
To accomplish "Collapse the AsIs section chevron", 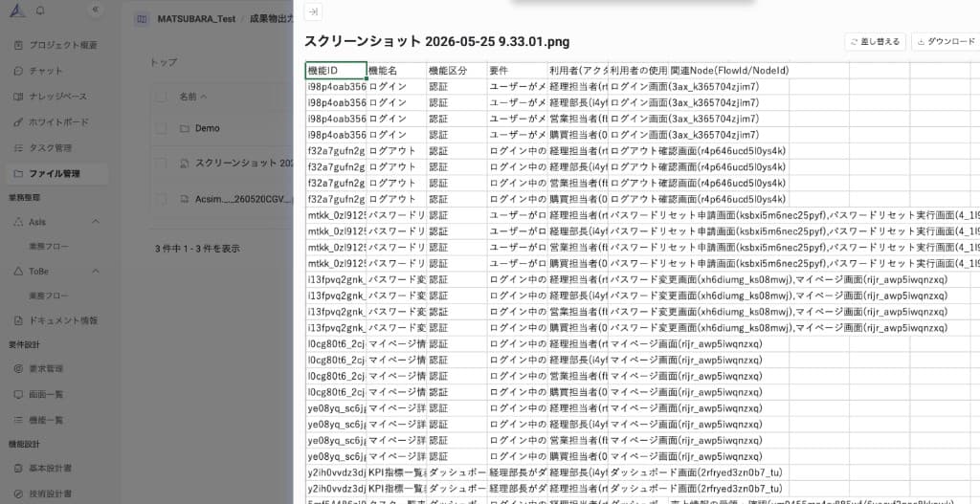I will point(96,222).
